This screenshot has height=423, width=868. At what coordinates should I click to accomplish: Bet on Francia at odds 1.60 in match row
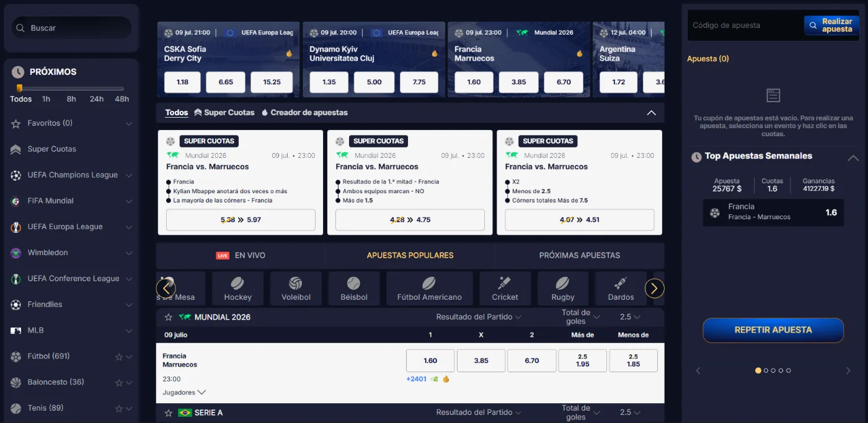click(x=430, y=360)
